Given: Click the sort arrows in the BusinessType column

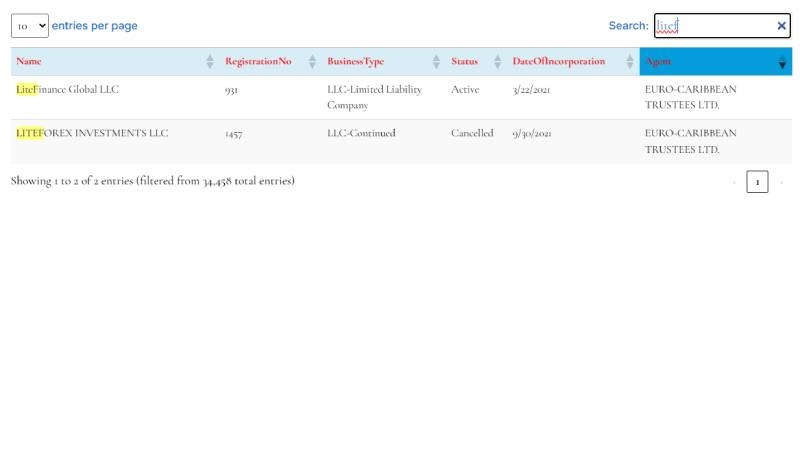Looking at the screenshot, I should [436, 62].
